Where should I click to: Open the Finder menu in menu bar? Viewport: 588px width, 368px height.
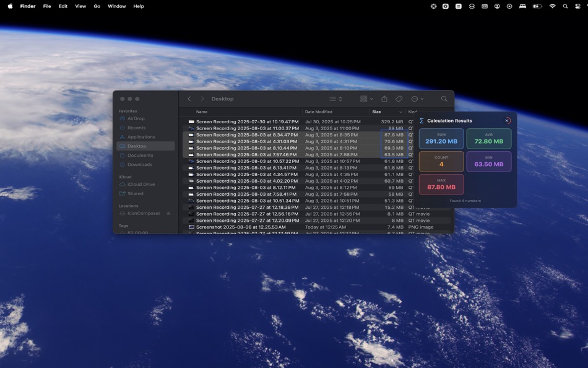click(28, 6)
